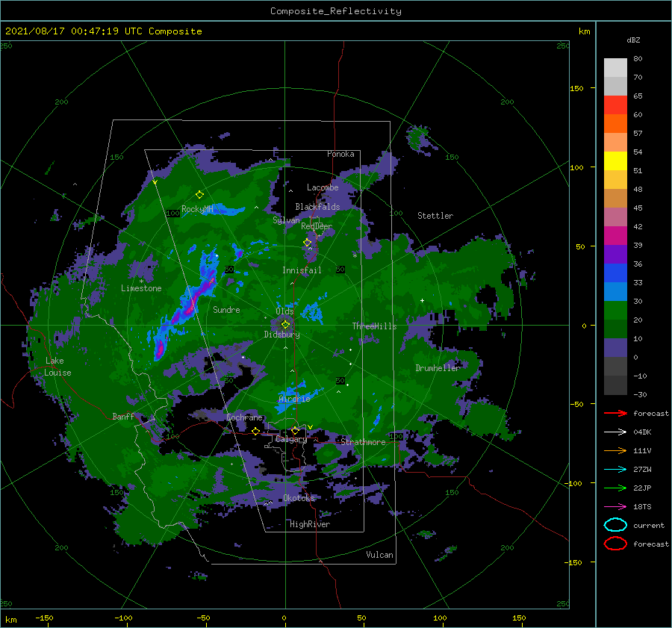The image size is (672, 628).
Task: Click the Sundre label
Action: pos(226,309)
